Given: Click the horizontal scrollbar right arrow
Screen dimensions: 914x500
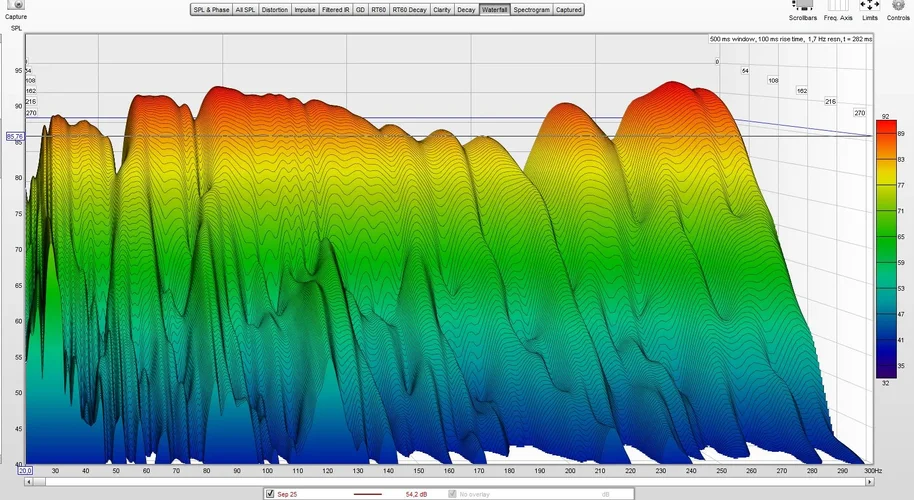Looking at the screenshot, I should [868, 481].
